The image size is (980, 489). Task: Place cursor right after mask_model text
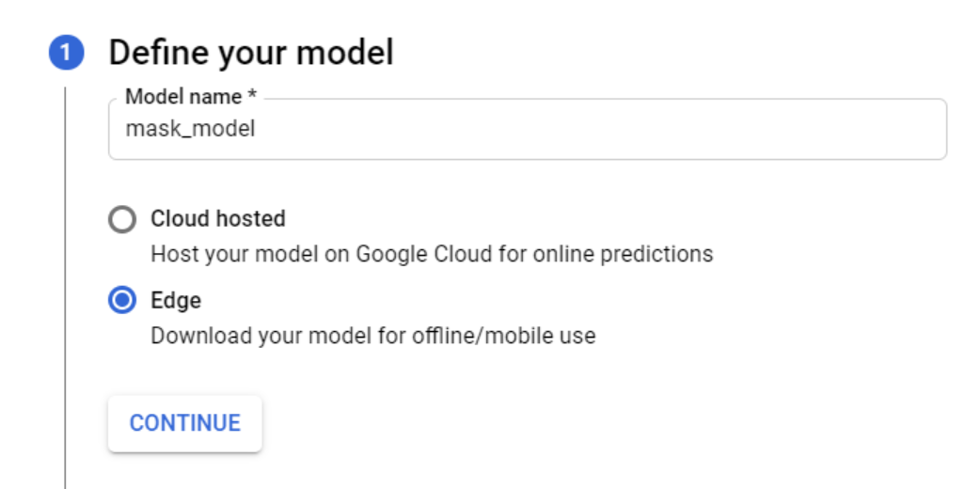tap(257, 130)
